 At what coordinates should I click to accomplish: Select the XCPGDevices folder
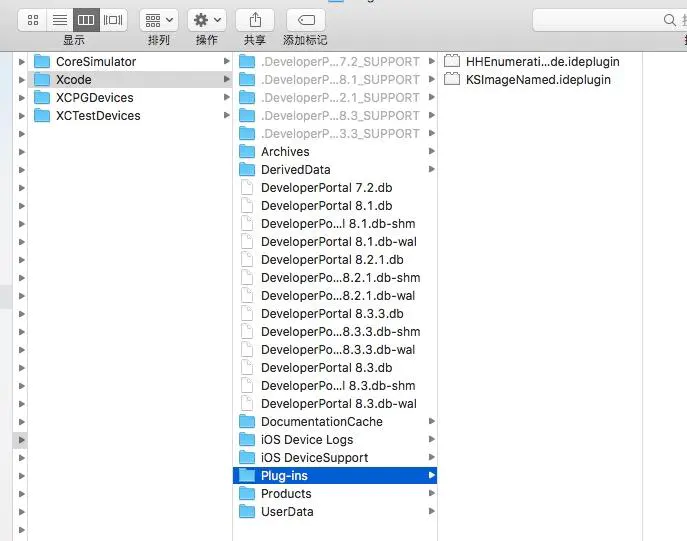(x=130, y=98)
